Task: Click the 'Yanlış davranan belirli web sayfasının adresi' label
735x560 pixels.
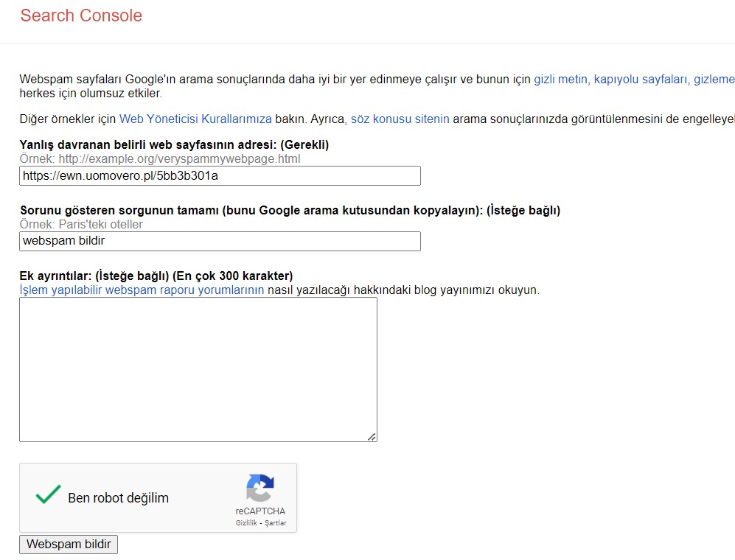Action: pos(174,145)
